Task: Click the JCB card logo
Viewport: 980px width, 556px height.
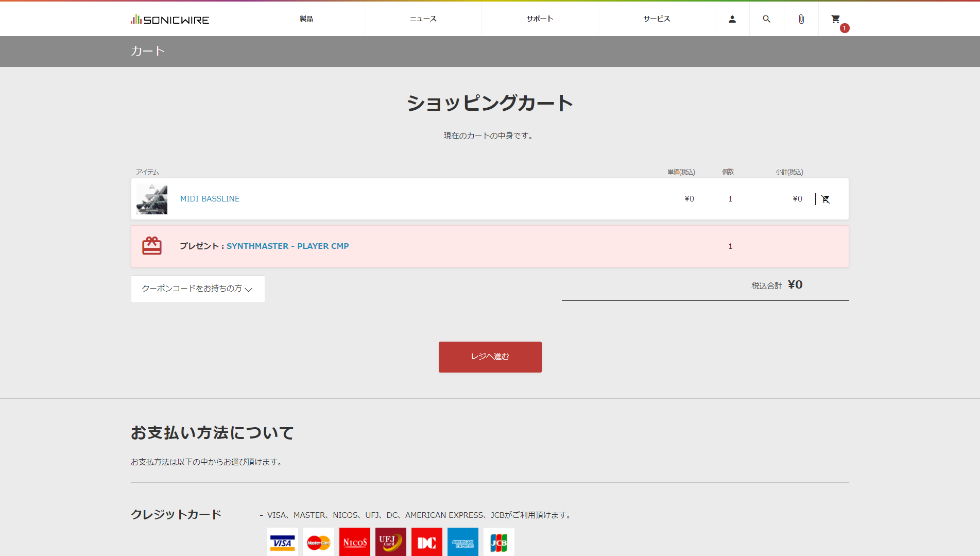Action: pos(498,542)
